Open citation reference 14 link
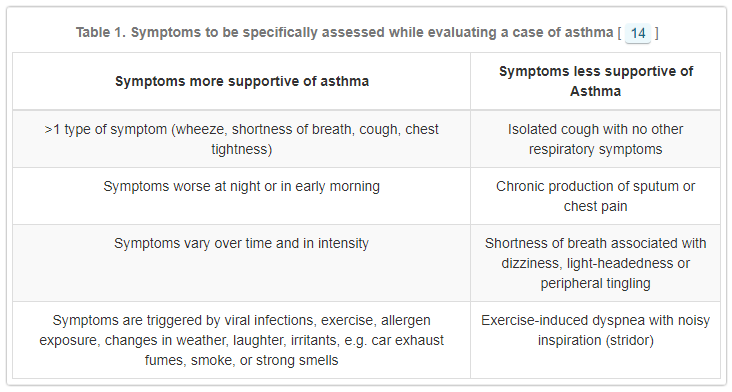 (638, 33)
